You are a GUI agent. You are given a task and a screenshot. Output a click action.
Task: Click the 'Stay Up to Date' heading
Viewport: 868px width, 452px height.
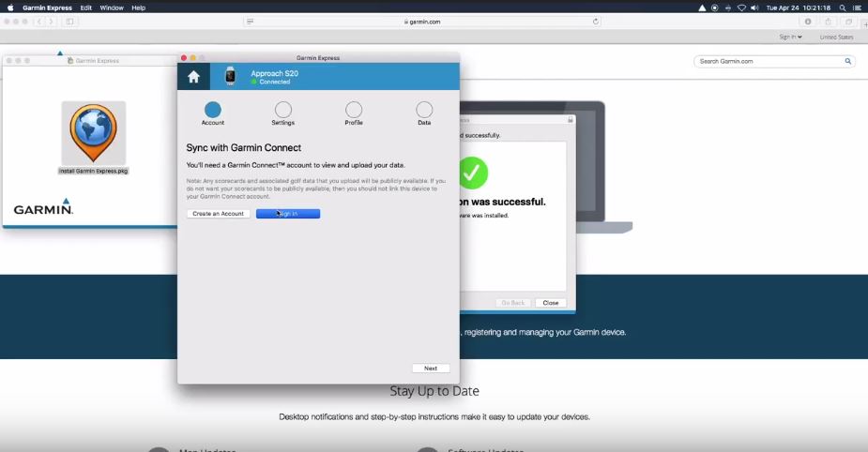[434, 391]
